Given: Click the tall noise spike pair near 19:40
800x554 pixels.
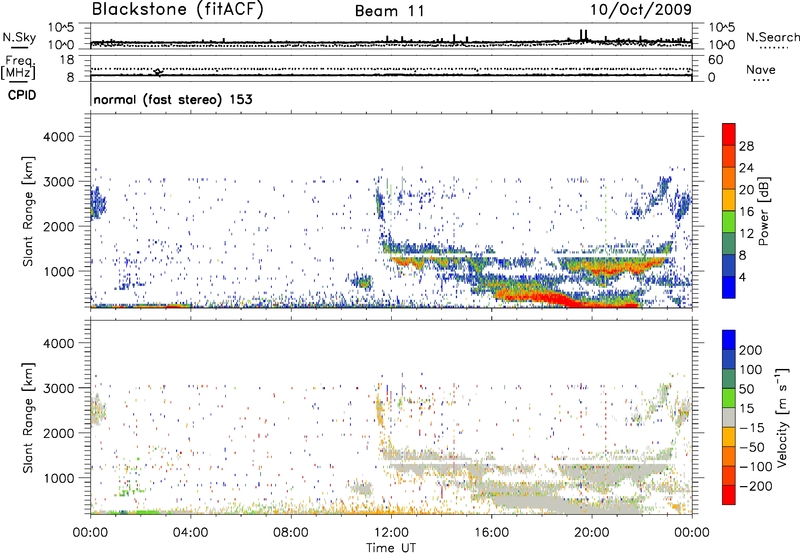Looking at the screenshot, I should [x=584, y=34].
